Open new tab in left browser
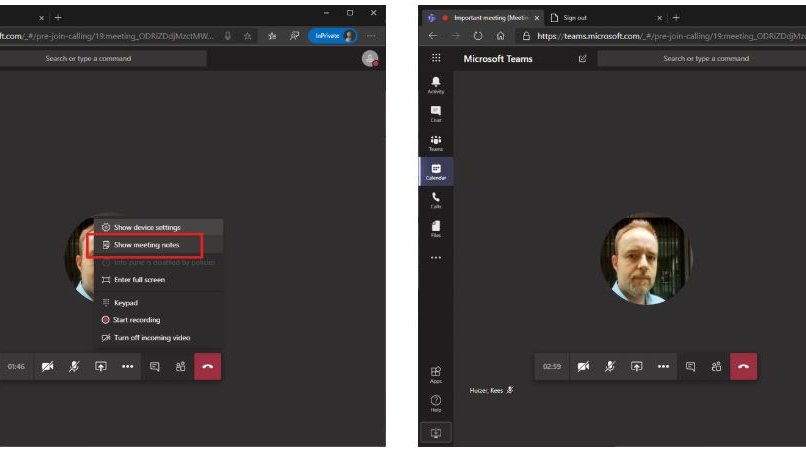The width and height of the screenshot is (806, 453). tap(58, 17)
